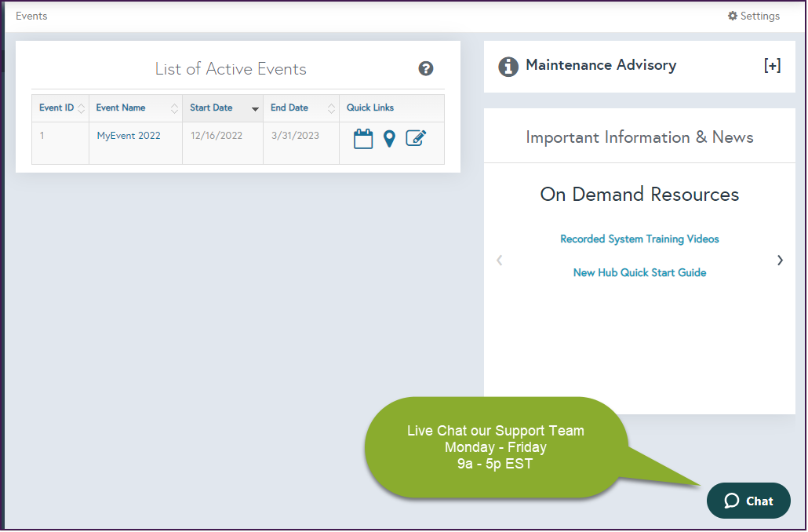
Task: Expand the Maintenance Advisory panel with [+]
Action: [772, 65]
